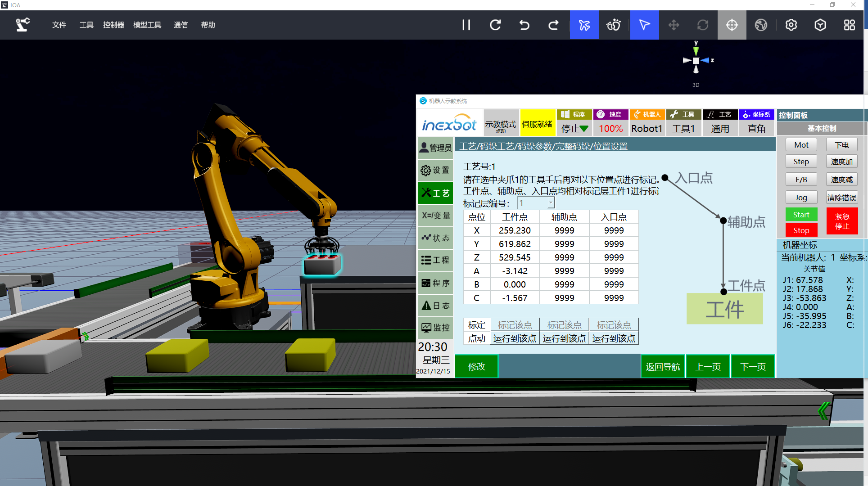The image size is (868, 486).
Task: Click 运行到该点 under 辅助点 column
Action: coord(564,338)
